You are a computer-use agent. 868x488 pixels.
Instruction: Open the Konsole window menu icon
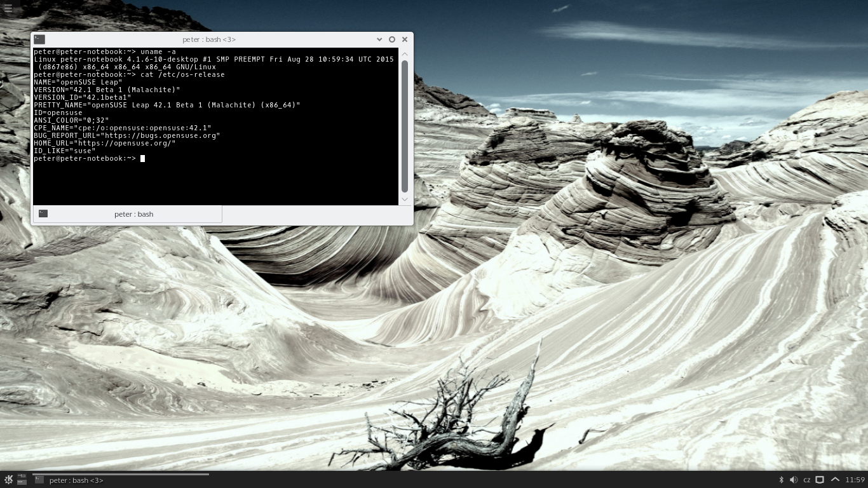click(39, 39)
